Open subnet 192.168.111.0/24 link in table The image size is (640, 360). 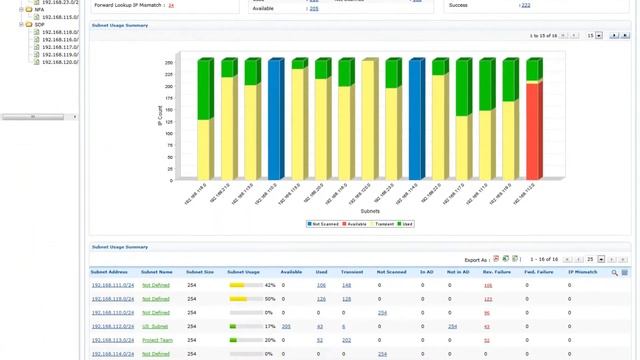pyautogui.click(x=113, y=285)
